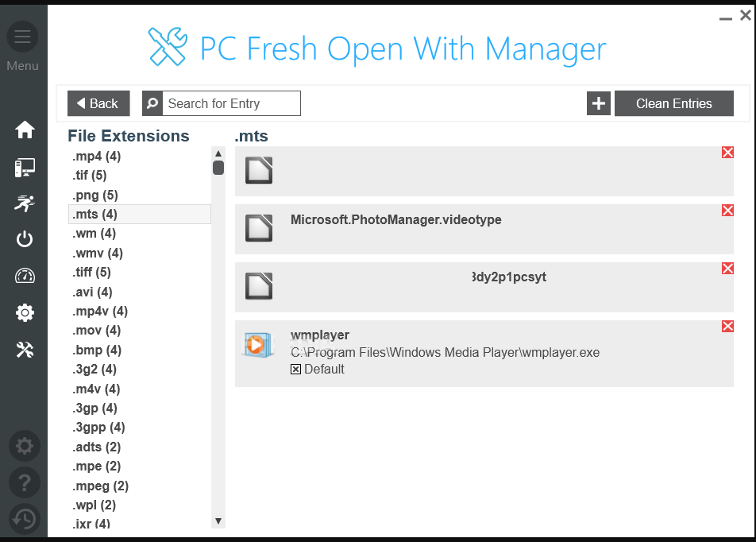Select the .tiff (5) extension
756x542 pixels.
tap(91, 273)
